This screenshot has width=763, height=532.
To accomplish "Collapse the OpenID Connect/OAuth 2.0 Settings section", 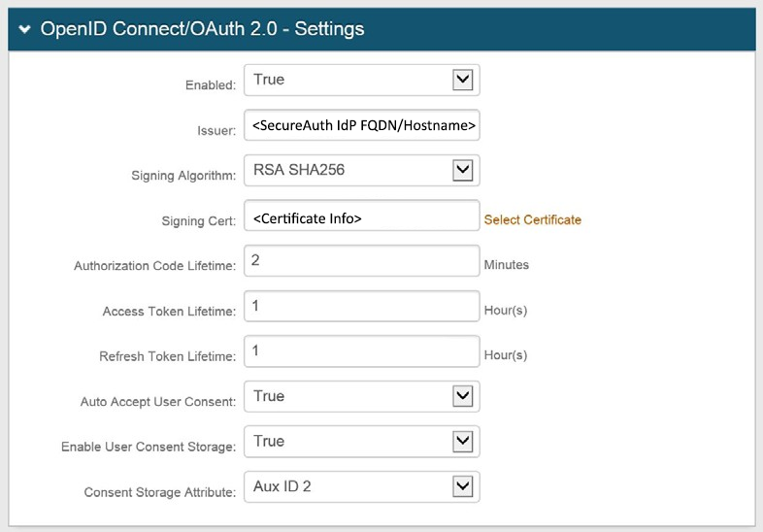I will point(24,30).
